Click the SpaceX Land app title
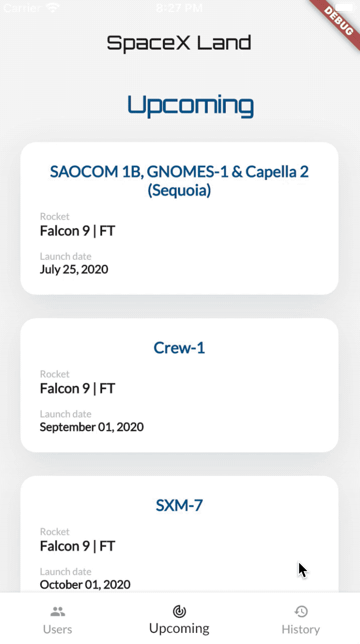360x644 pixels. 179,43
